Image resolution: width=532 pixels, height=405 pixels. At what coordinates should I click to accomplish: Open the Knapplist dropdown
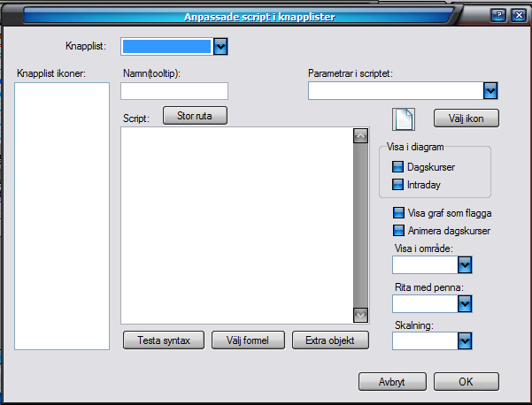(220, 46)
